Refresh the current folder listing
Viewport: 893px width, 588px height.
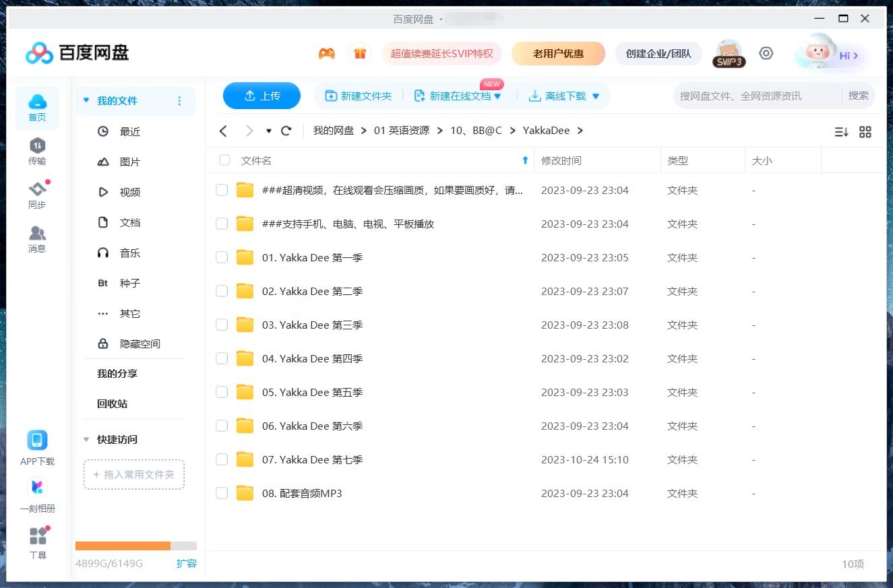[286, 131]
